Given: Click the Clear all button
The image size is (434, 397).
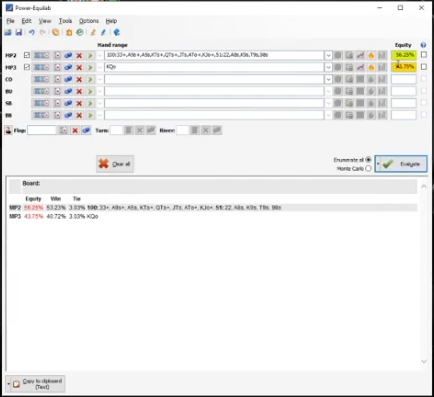Looking at the screenshot, I should tap(115, 164).
